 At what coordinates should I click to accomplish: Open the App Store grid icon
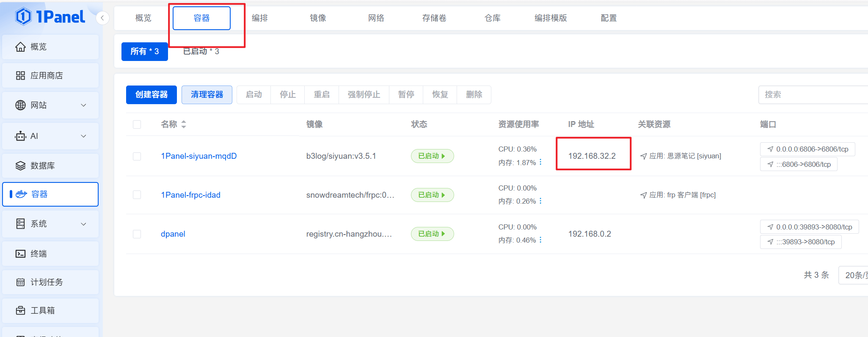pyautogui.click(x=20, y=76)
